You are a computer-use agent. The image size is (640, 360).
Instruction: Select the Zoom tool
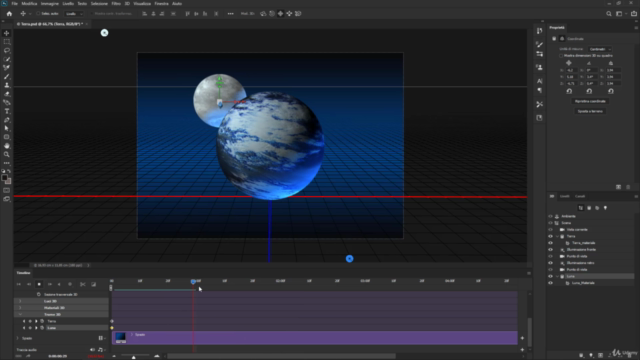[x=7, y=154]
